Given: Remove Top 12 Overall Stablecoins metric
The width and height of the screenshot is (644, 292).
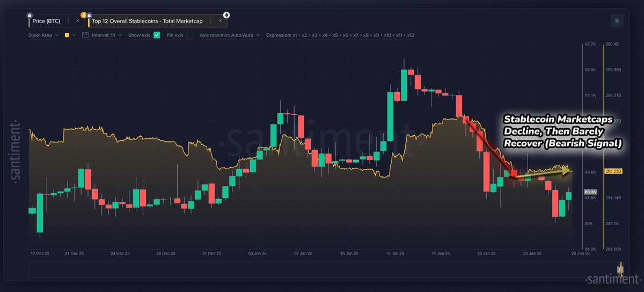Looking at the screenshot, I should point(219,21).
